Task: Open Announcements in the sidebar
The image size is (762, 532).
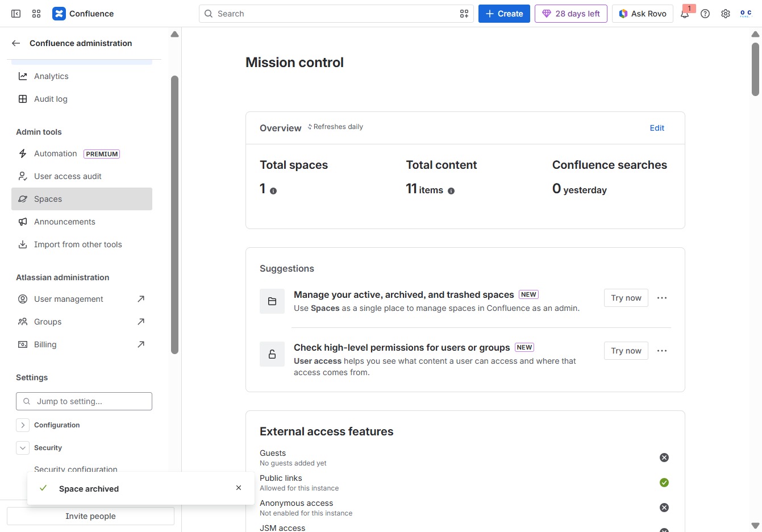Action: click(82, 222)
